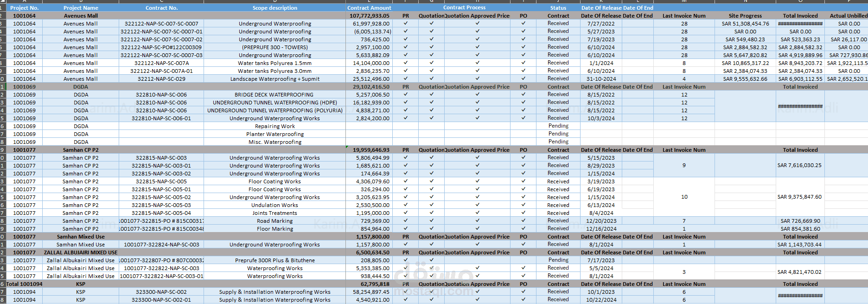Select 'Water tanks Polyurea 3.0mm' cell
Viewport: 868px width, 304px height.
pos(275,71)
